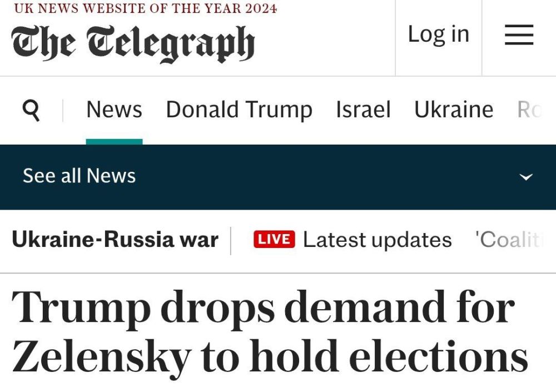The image size is (556, 392).
Task: Expand the See all News label
Action: coord(79,176)
